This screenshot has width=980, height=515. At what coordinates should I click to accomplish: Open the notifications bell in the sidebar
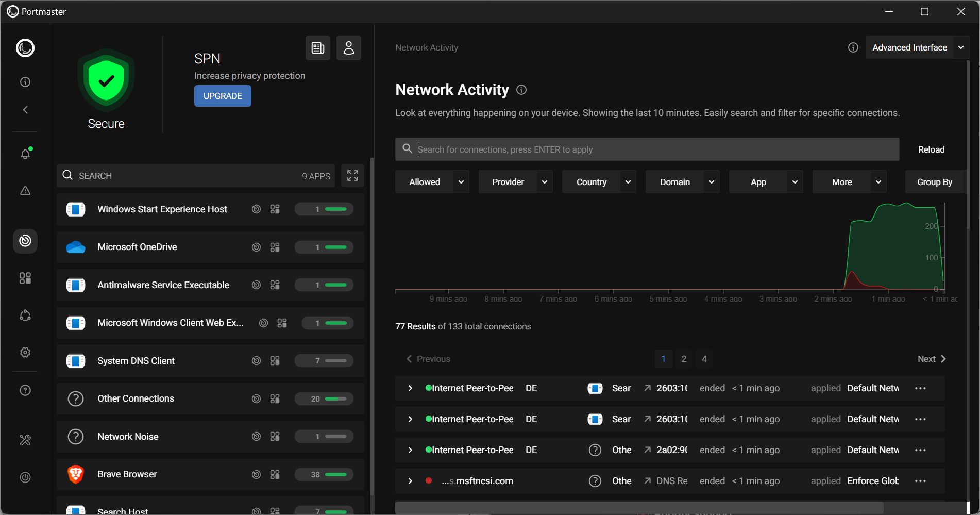click(x=25, y=153)
